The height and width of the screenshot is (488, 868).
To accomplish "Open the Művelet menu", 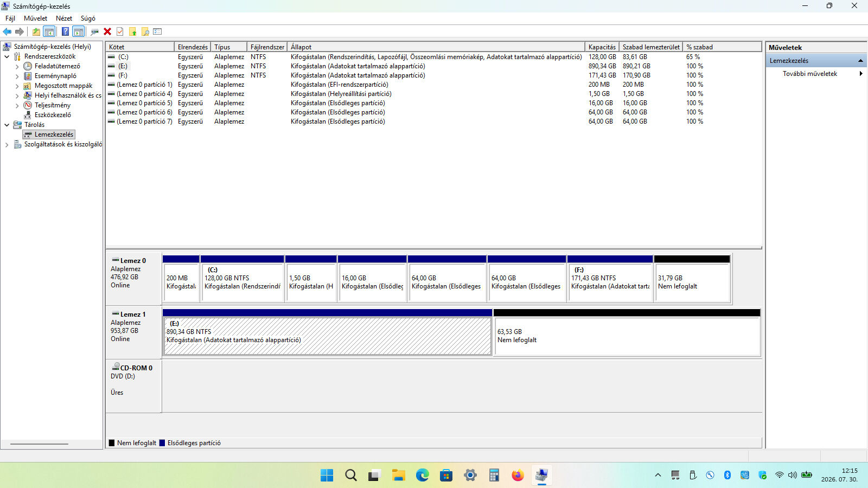I will coord(35,18).
